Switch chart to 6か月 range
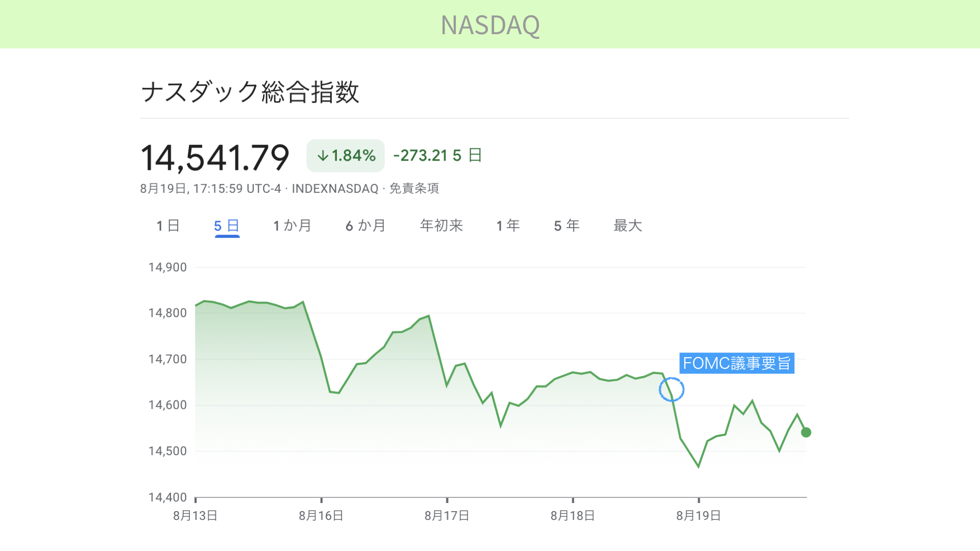The image size is (980, 551). tap(365, 226)
